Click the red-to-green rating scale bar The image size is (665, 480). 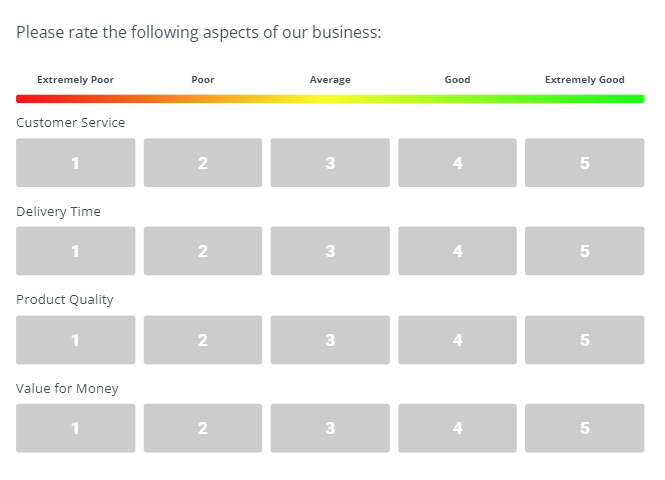[330, 99]
